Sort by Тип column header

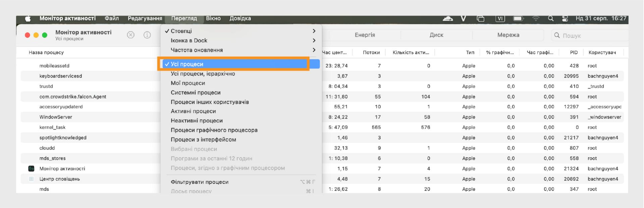[x=470, y=53]
